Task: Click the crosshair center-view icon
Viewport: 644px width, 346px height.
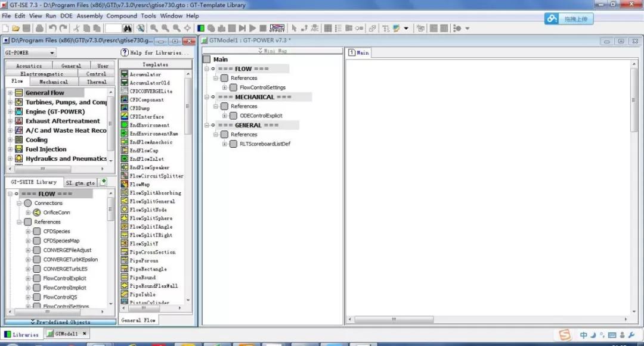Action: [187, 28]
